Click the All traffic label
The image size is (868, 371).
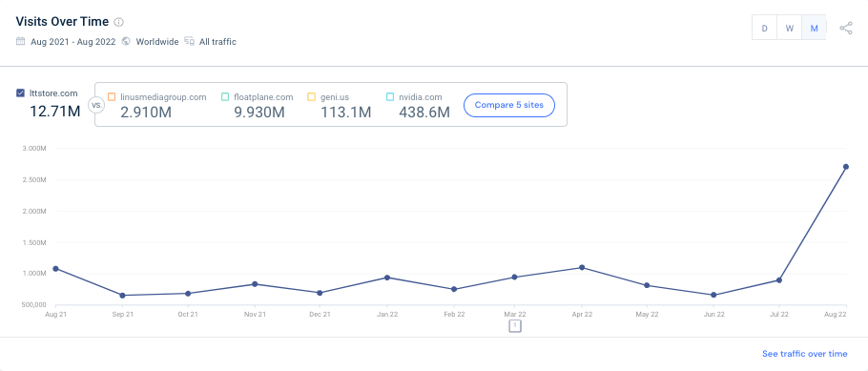point(217,42)
